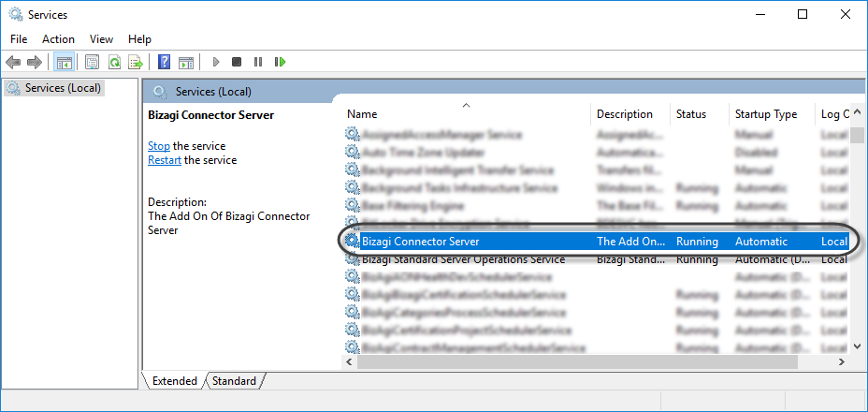Select the Base Filtering Engine name
Viewport: 868px width, 412px height.
pos(412,206)
